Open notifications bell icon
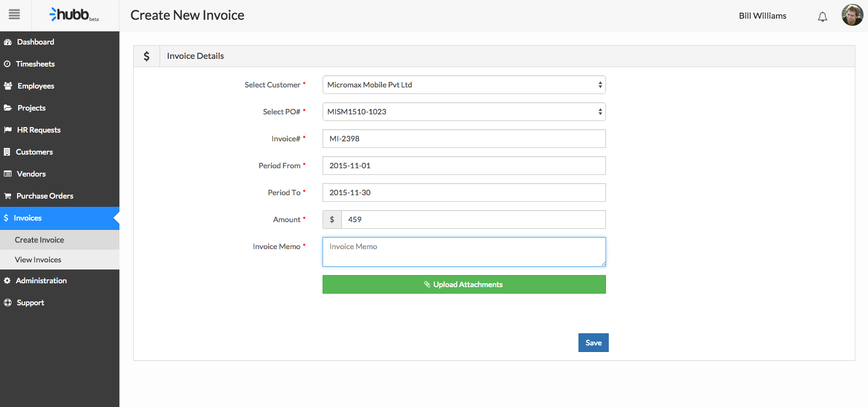Screen dimensions: 868x407 (x=822, y=16)
